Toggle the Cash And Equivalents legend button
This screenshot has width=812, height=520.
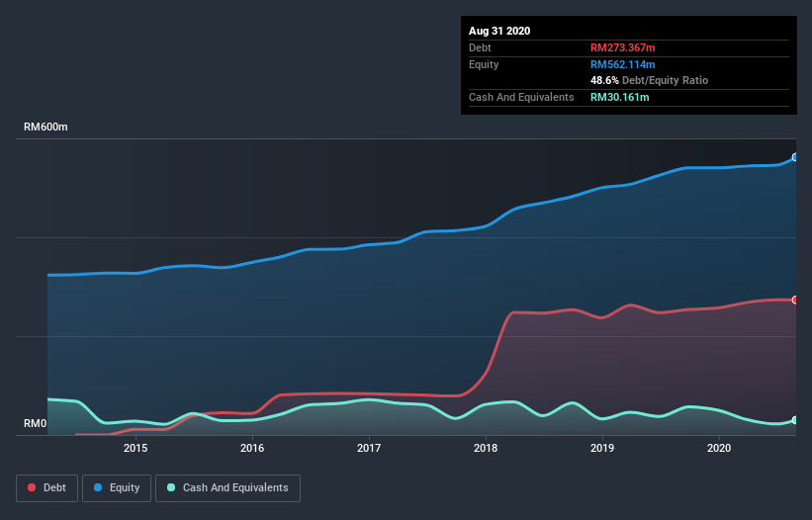click(227, 488)
